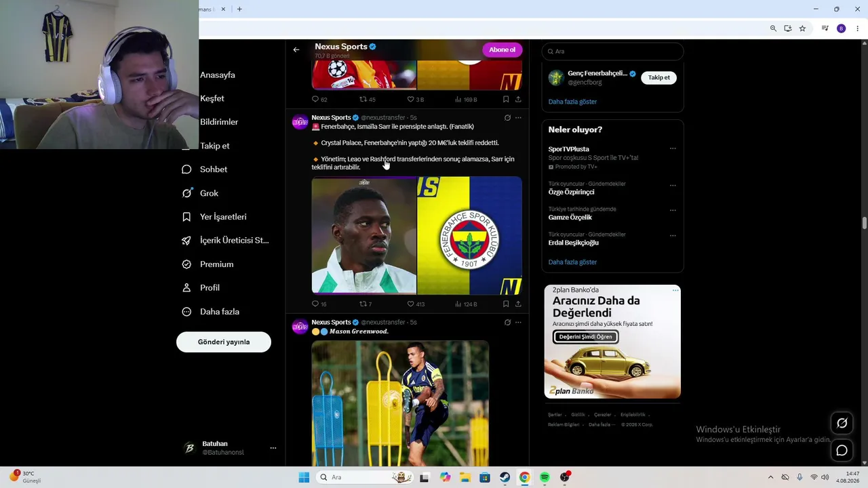Screen dimensions: 868x488
Task: Open the Windows Start menu
Action: pos(304,477)
